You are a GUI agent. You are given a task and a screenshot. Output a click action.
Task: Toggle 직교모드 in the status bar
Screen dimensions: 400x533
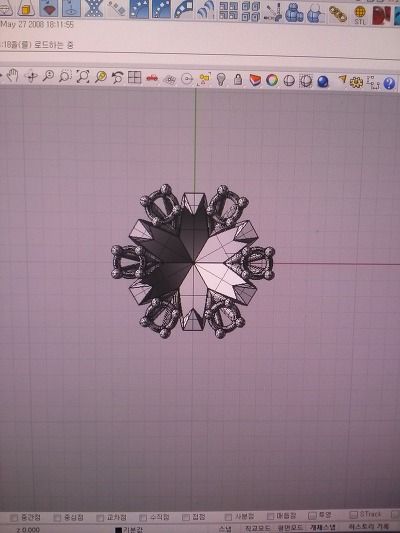coord(258,528)
